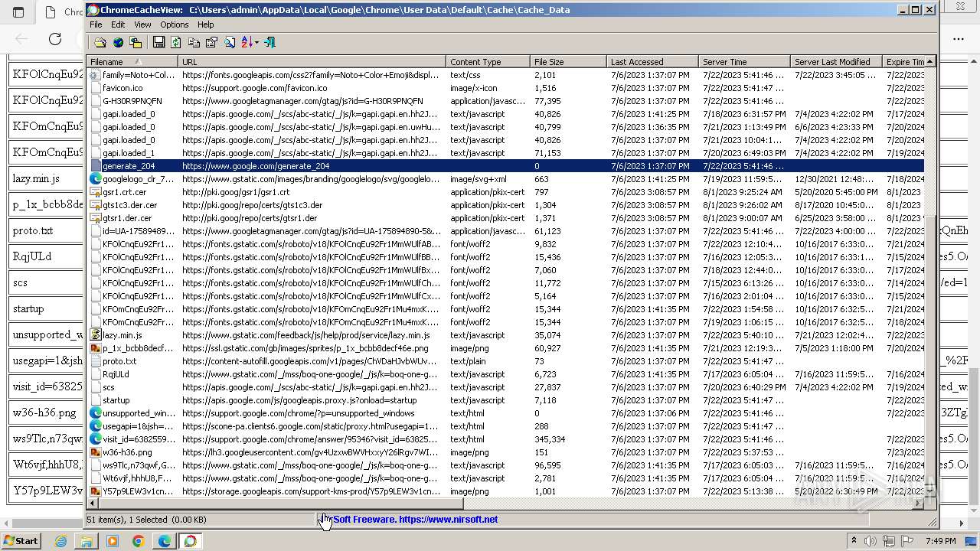Click the list's vertical scroll down arrow
Screen dimensions: 980x551
point(930,492)
